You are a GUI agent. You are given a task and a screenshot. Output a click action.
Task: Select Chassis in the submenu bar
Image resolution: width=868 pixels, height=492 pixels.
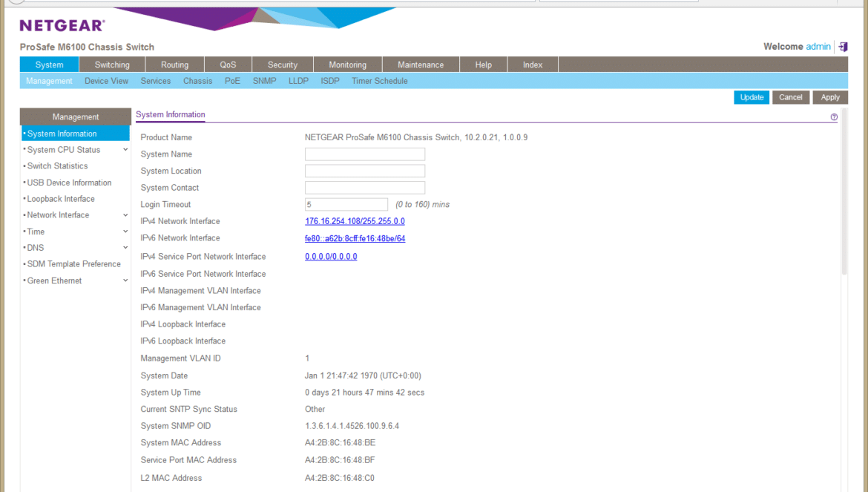pos(197,81)
